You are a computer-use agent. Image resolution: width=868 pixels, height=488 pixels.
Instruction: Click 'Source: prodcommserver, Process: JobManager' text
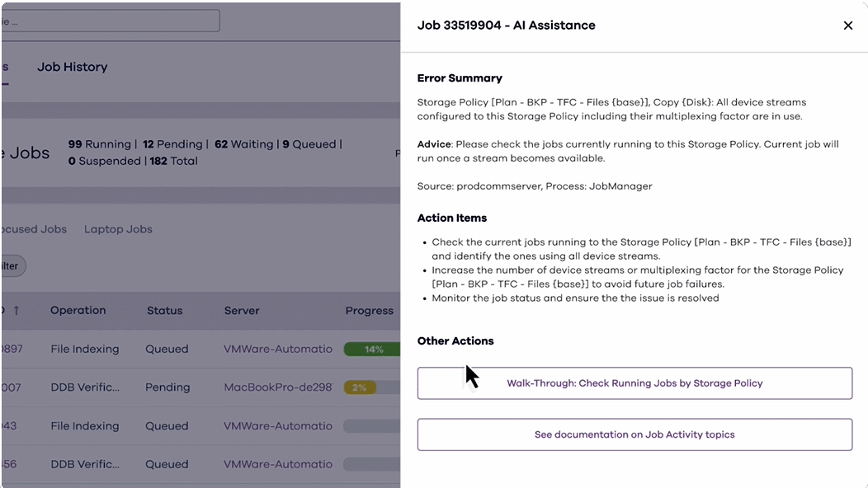535,186
